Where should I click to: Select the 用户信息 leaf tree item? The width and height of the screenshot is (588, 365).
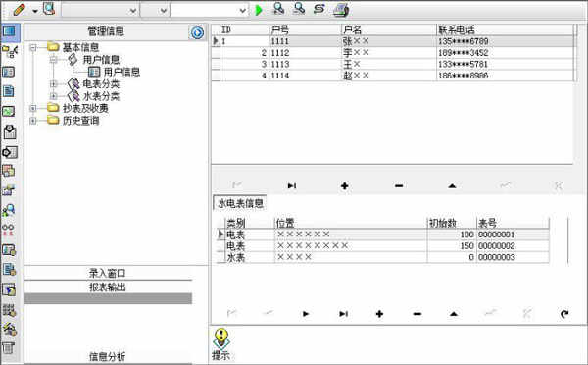point(122,72)
